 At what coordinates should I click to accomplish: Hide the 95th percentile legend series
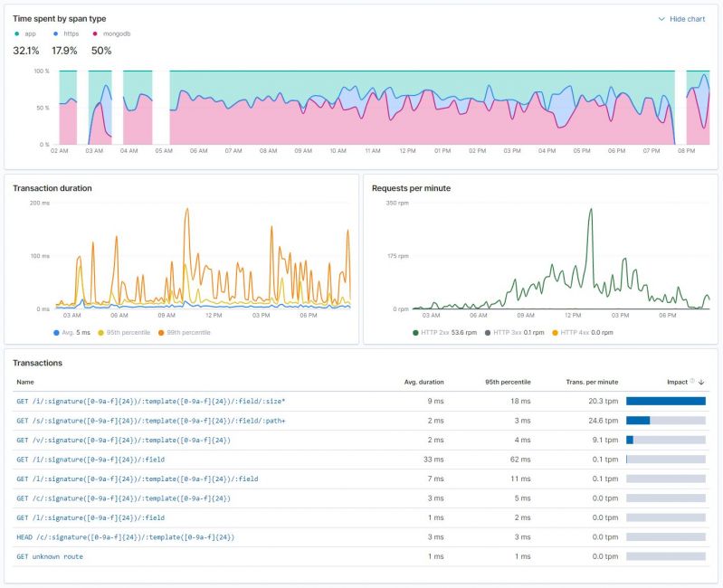click(x=124, y=332)
